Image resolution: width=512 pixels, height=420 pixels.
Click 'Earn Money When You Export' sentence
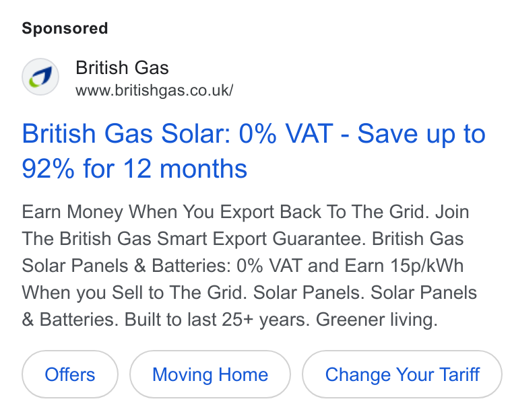coord(150,212)
